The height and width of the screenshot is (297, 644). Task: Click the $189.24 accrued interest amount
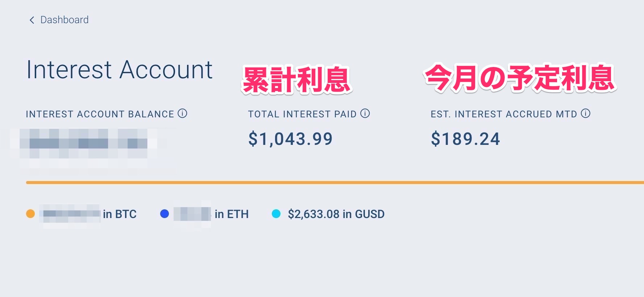[465, 139]
